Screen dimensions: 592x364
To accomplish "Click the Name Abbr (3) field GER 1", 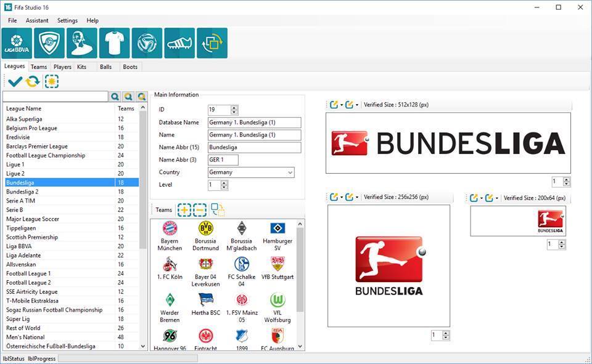I will pos(223,160).
